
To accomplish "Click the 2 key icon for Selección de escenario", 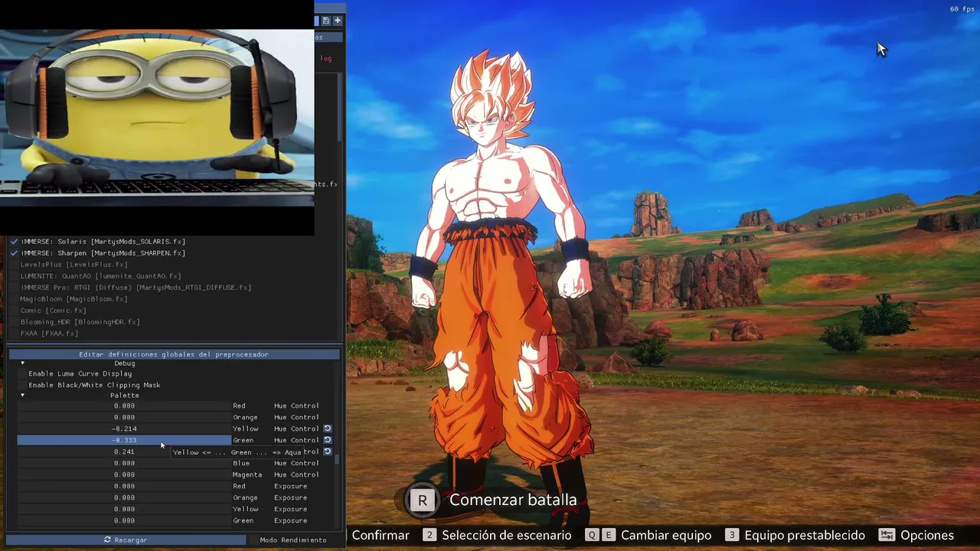I will point(430,535).
